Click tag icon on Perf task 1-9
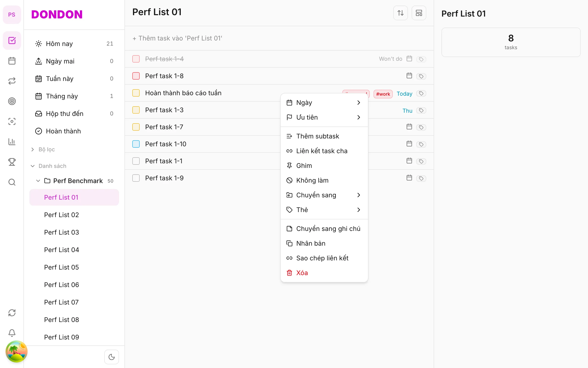This screenshot has height=368, width=588. (421, 178)
